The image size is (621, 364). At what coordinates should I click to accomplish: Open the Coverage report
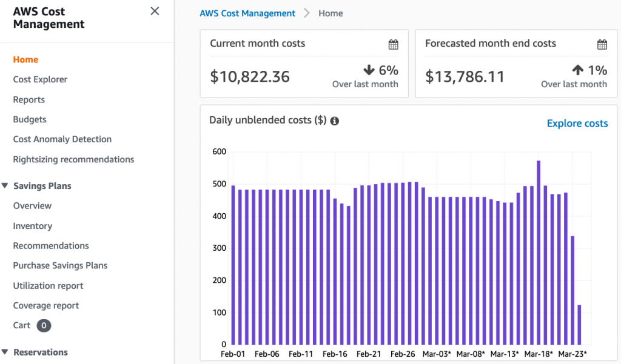(46, 305)
